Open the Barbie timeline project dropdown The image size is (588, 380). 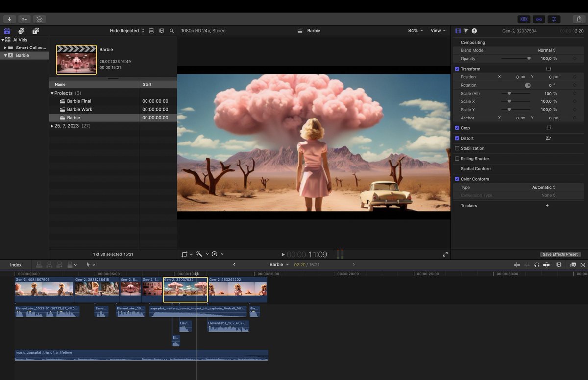[x=279, y=265]
